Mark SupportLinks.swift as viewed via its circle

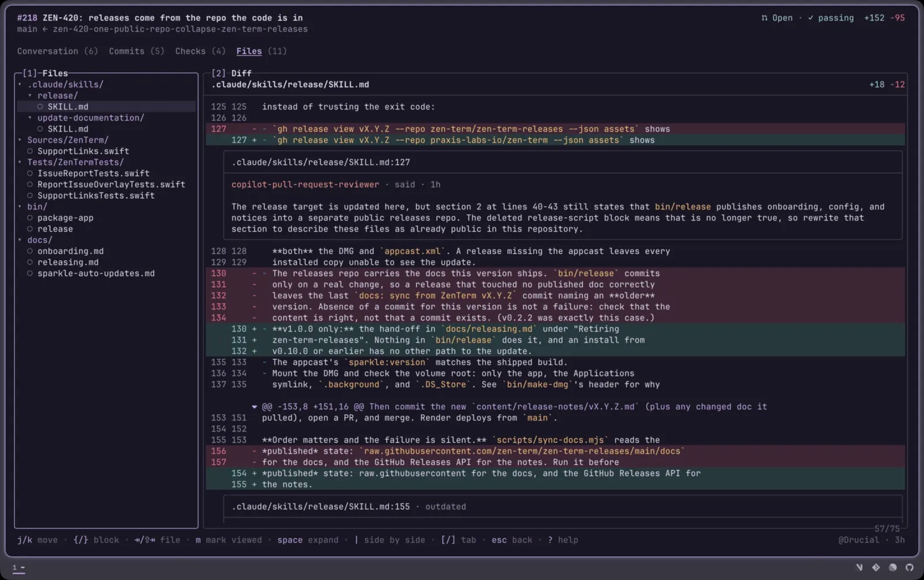coord(30,151)
